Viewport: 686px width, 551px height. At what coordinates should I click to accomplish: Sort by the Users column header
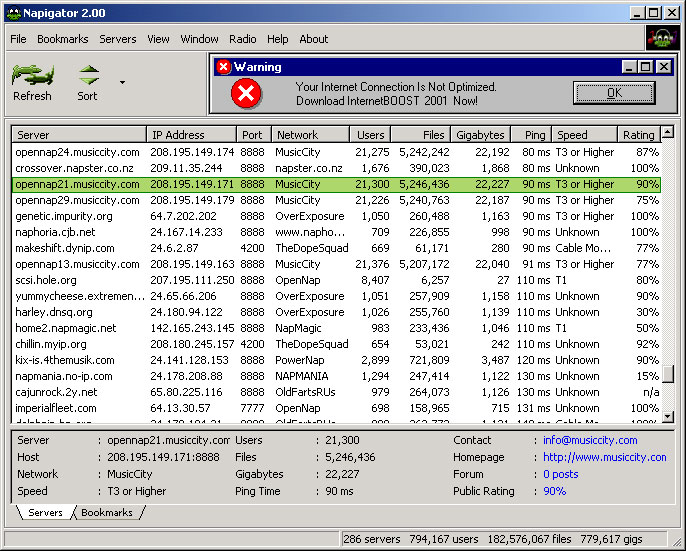[370, 135]
